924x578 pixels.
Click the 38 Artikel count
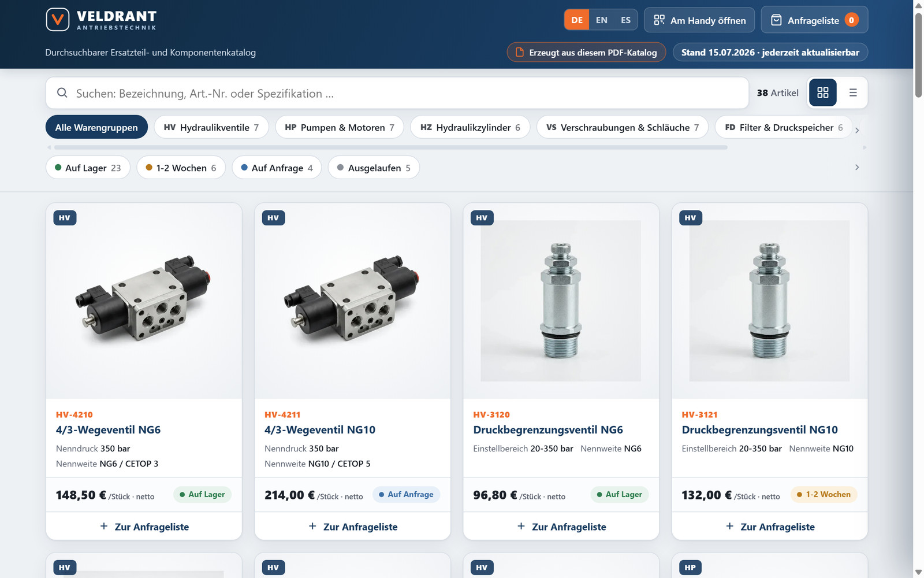coord(777,92)
